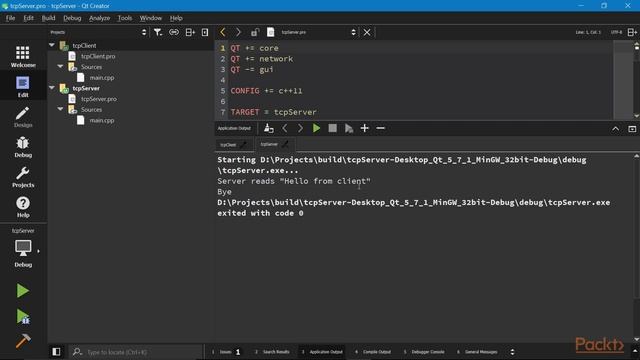Open the Design mode
Viewport: 640px width, 360px height.
click(23, 117)
